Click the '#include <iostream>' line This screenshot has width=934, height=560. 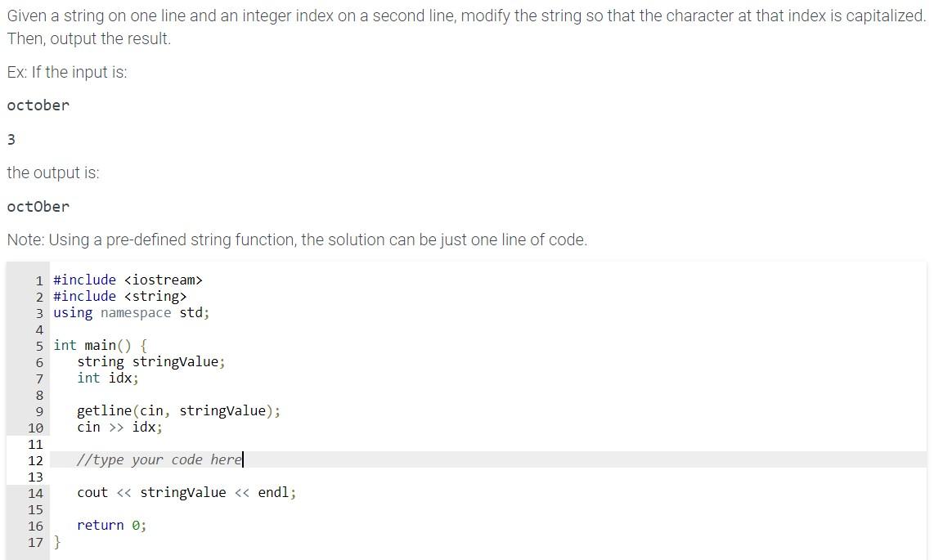(128, 280)
